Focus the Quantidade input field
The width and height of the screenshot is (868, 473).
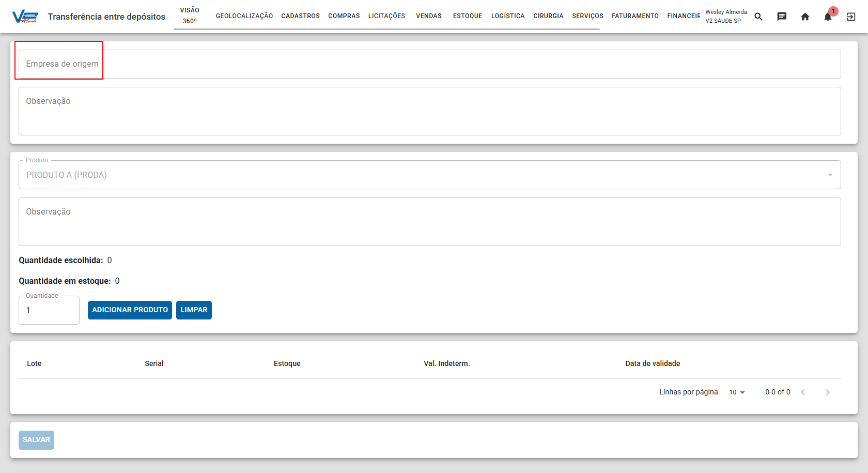pos(49,310)
